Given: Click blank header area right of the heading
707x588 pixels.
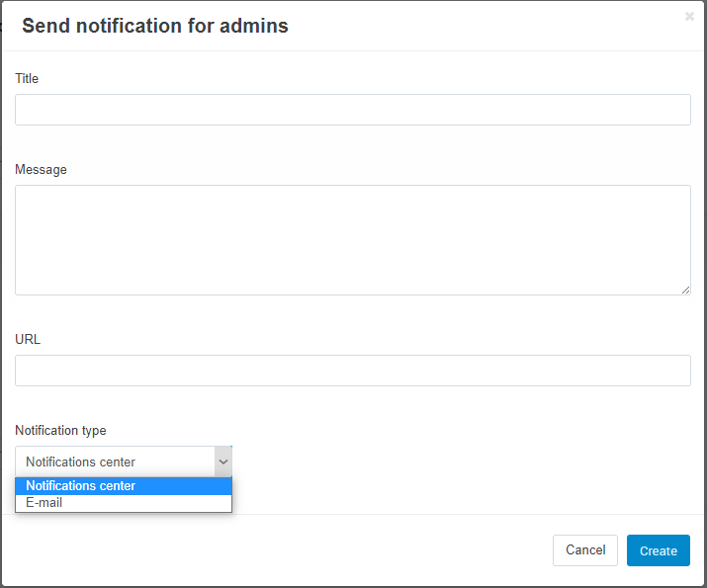Looking at the screenshot, I should (483, 26).
